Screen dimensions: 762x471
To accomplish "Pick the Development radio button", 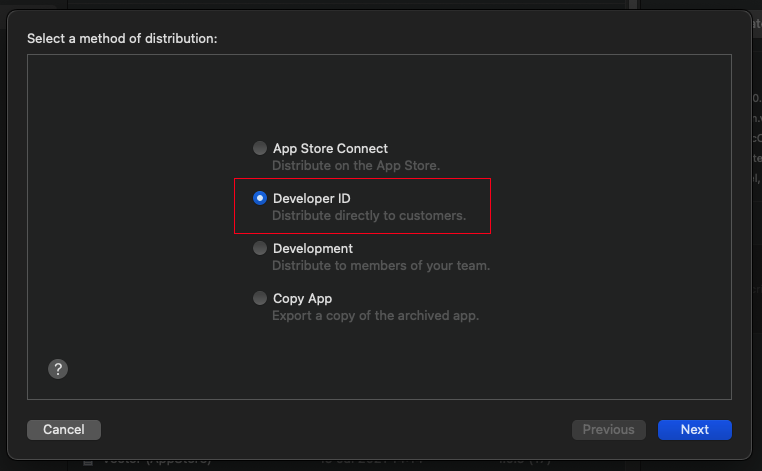I will click(260, 248).
